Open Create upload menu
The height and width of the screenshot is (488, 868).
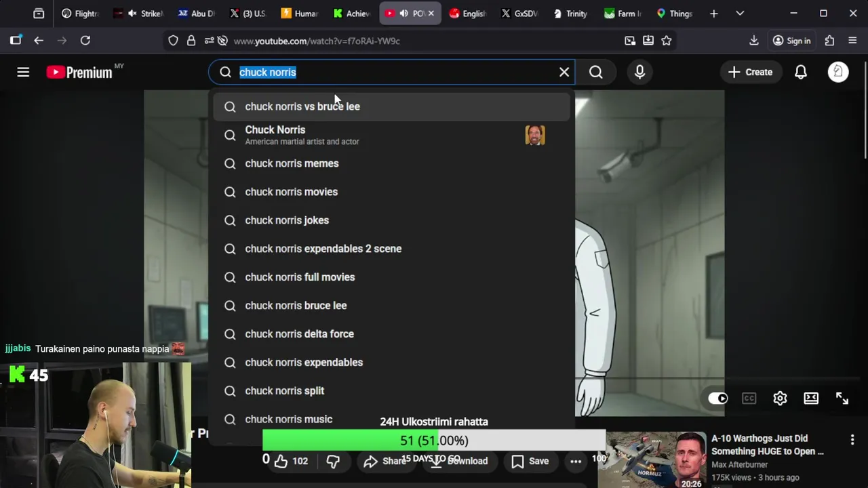click(x=750, y=72)
